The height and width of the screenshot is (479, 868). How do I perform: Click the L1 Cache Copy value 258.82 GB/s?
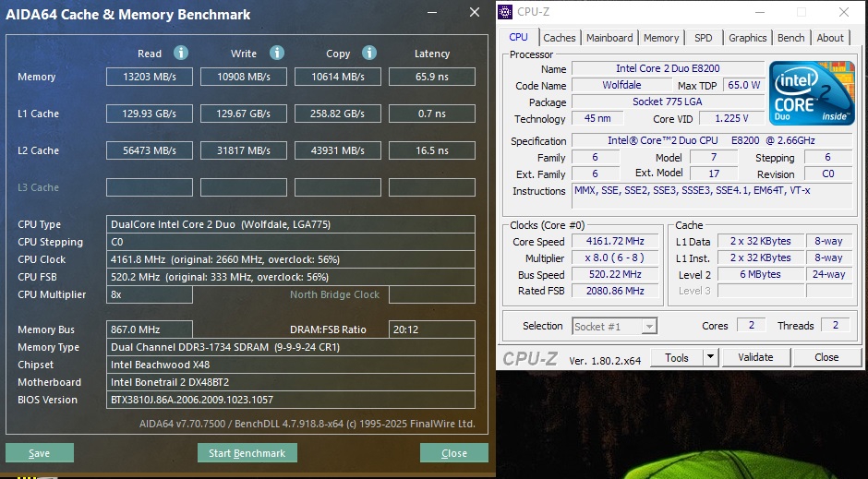338,114
